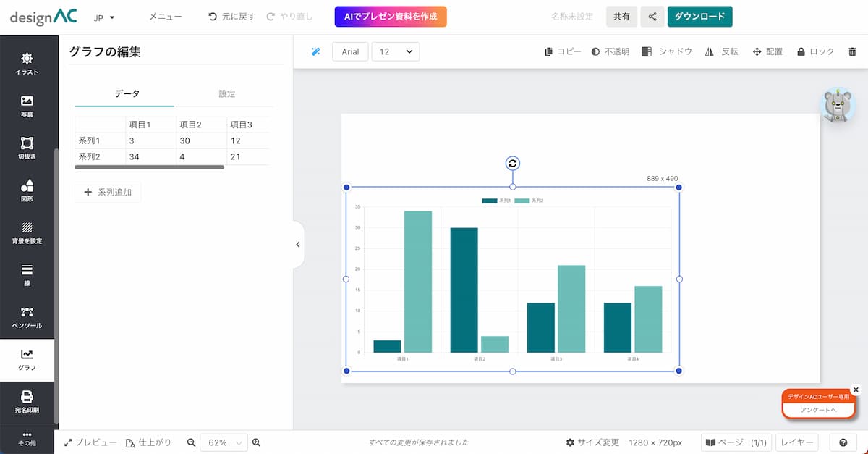Collapse the left editing panel
Screen dimensions: 868x454
point(298,245)
